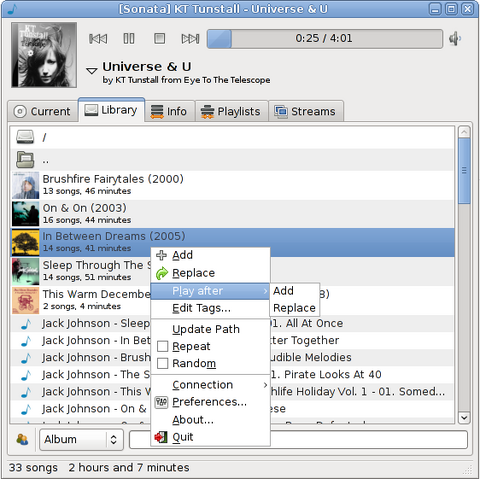Open the volume control speaker icon
Screen dimensions: 480x479
[455, 39]
